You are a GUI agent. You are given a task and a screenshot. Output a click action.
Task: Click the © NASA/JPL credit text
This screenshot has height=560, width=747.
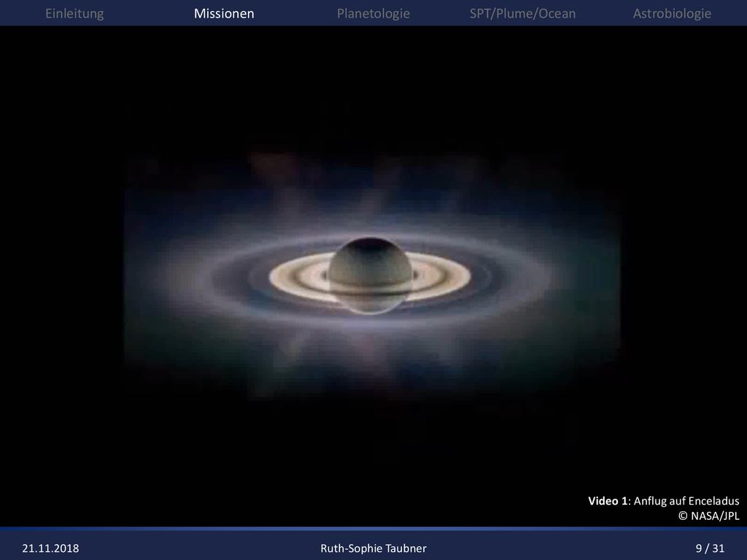[708, 516]
